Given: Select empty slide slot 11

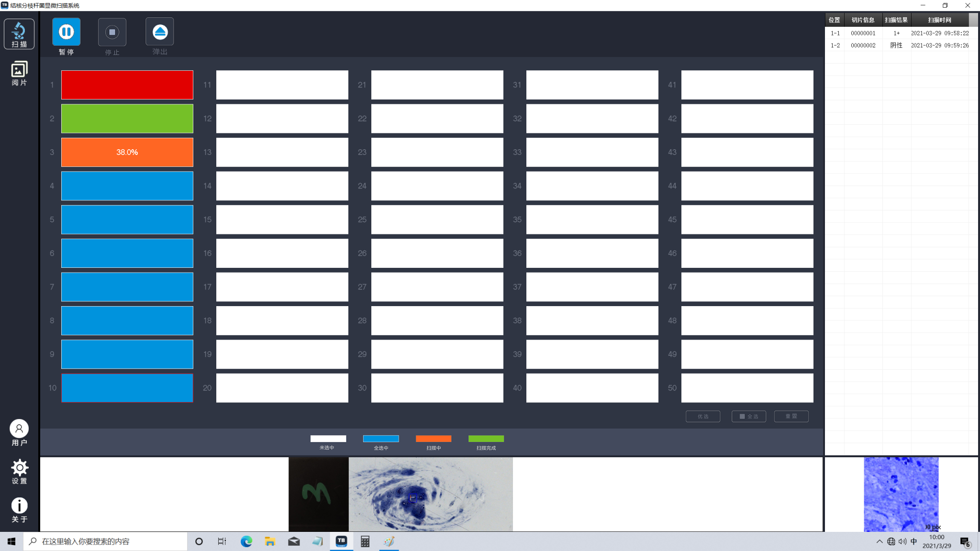Looking at the screenshot, I should click(282, 85).
